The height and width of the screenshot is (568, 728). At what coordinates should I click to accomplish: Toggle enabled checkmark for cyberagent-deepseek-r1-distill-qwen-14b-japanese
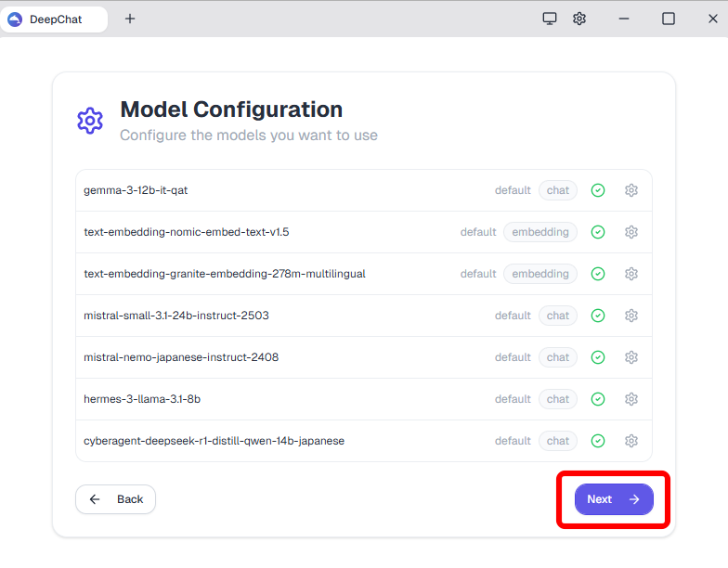[598, 441]
